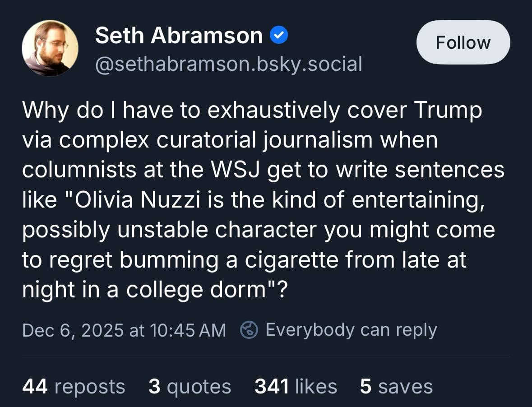Click the blue verified checkmark badge

coord(279,36)
